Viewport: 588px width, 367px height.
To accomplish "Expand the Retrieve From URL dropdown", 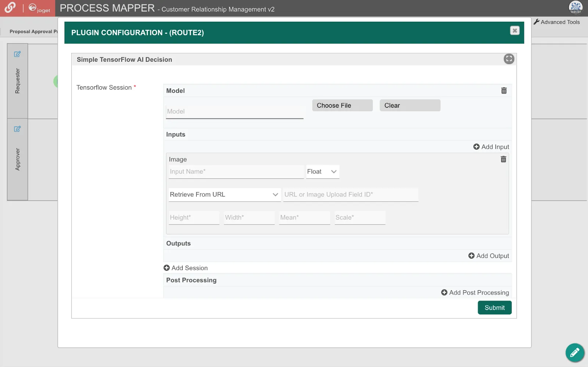I will (225, 195).
